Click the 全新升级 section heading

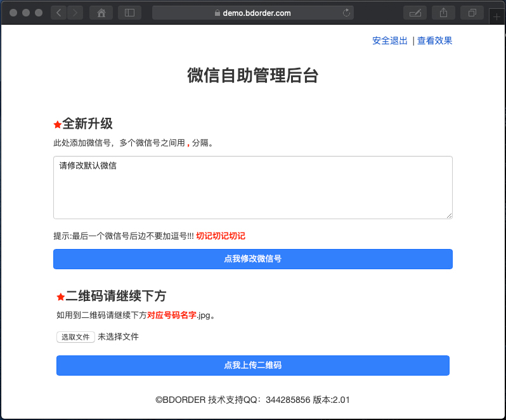coord(87,124)
